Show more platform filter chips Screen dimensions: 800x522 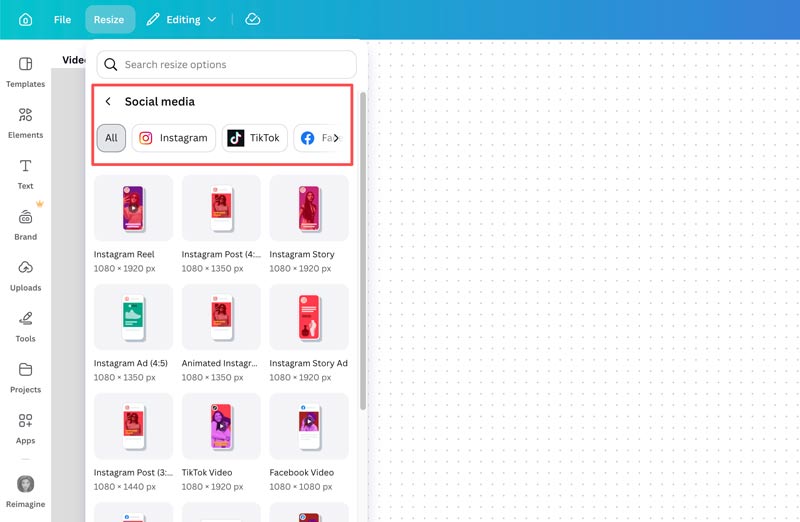[336, 138]
